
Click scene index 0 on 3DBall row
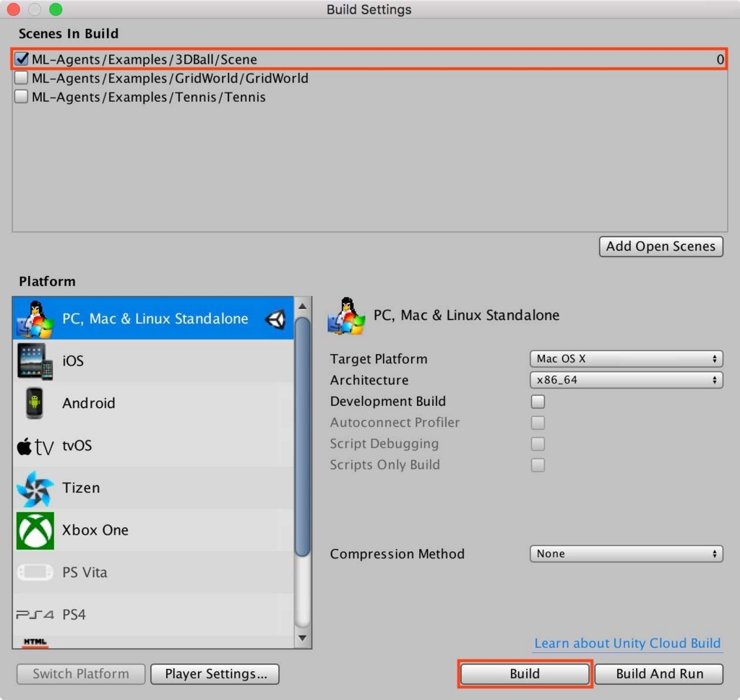pyautogui.click(x=720, y=59)
